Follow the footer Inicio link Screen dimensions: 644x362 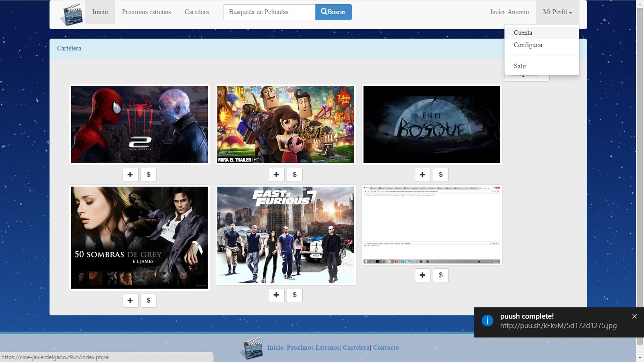(x=275, y=348)
